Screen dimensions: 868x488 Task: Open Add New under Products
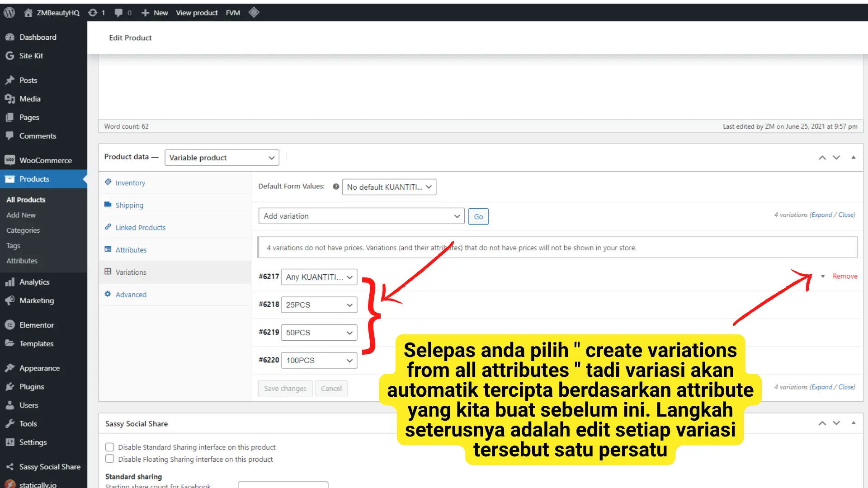click(x=21, y=215)
